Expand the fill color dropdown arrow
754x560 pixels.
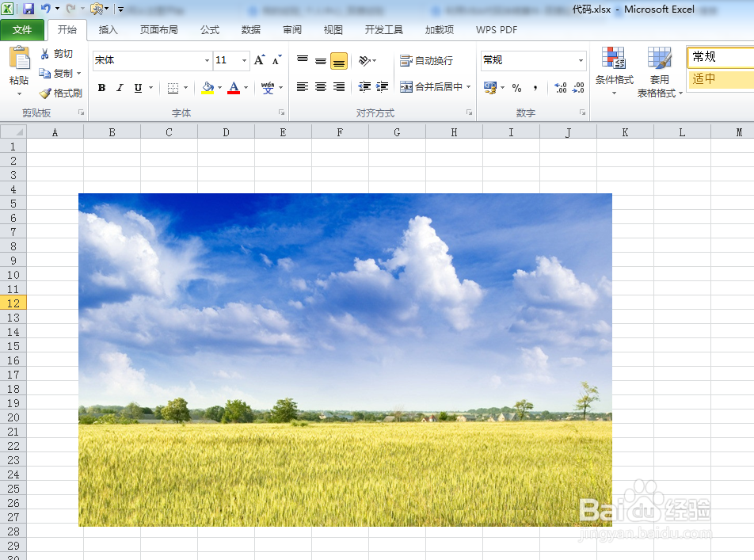(x=219, y=88)
